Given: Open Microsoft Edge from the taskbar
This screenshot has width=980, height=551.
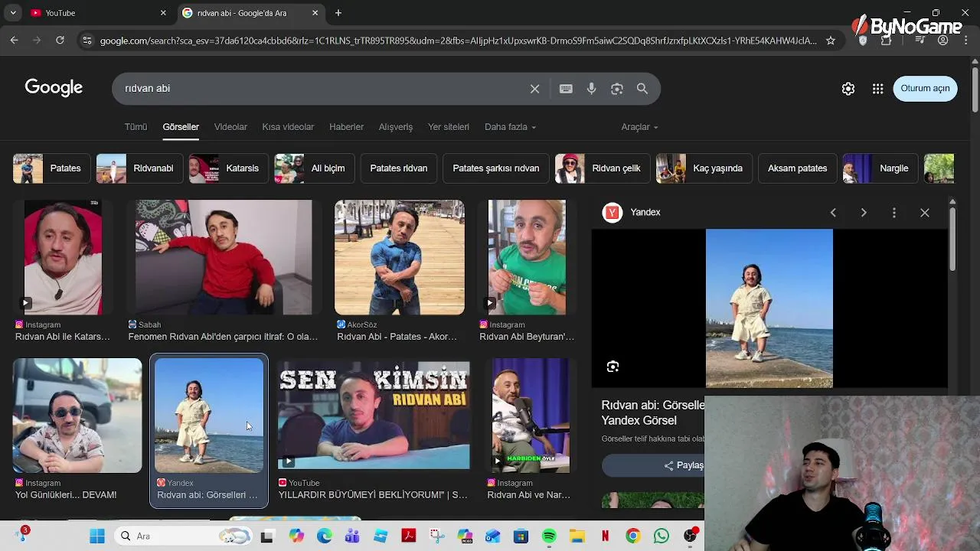Looking at the screenshot, I should pyautogui.click(x=325, y=536).
